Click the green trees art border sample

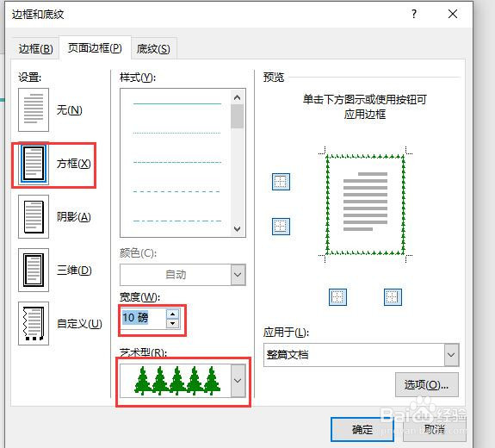(177, 381)
